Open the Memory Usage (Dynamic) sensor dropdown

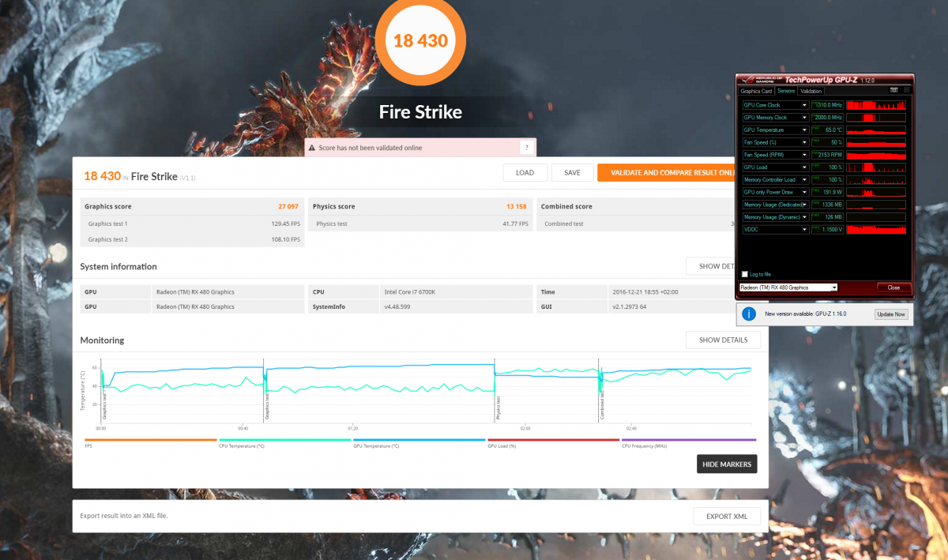pyautogui.click(x=805, y=216)
